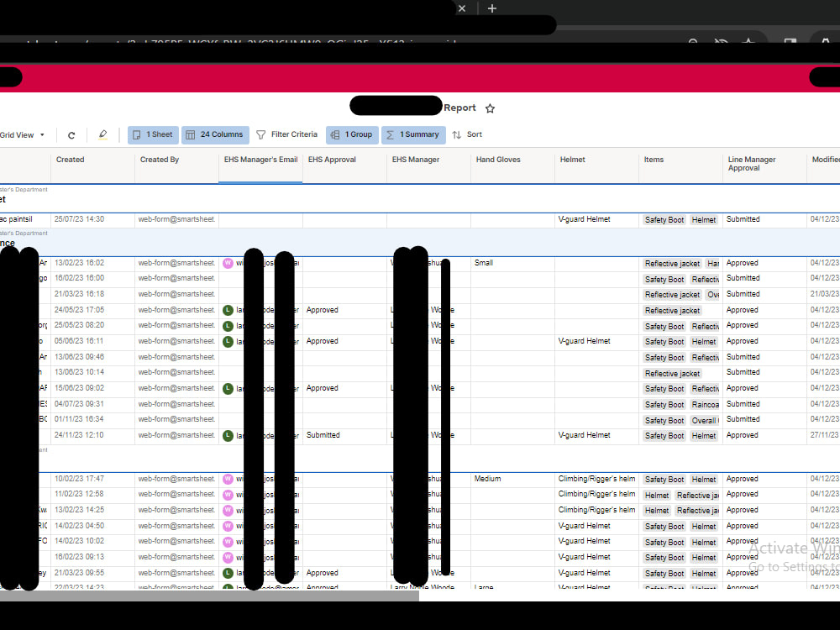Click the side panel icon in the browser toolbar
This screenshot has width=840, height=630.
(x=788, y=43)
